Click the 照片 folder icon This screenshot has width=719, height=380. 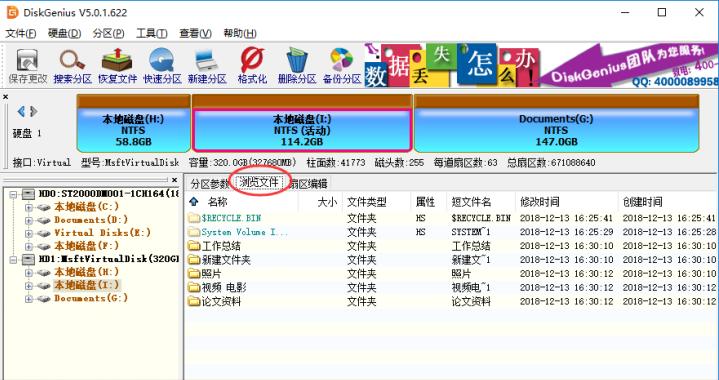[x=194, y=274]
